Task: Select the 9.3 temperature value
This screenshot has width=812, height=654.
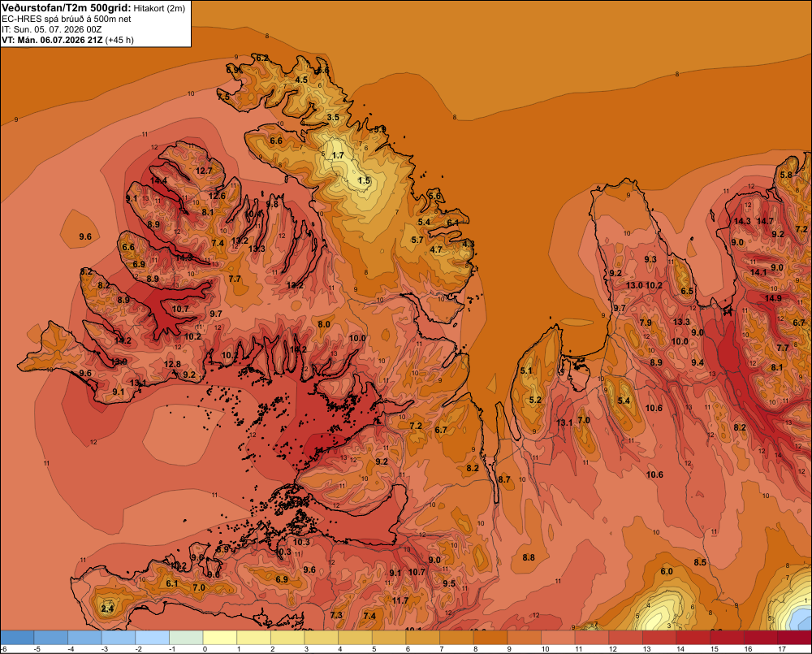Action: click(650, 260)
